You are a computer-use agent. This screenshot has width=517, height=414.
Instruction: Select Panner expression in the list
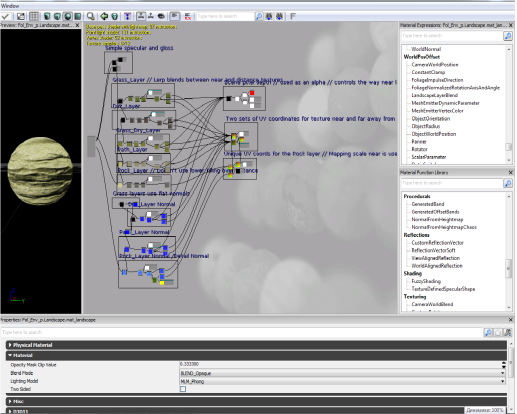(x=419, y=142)
